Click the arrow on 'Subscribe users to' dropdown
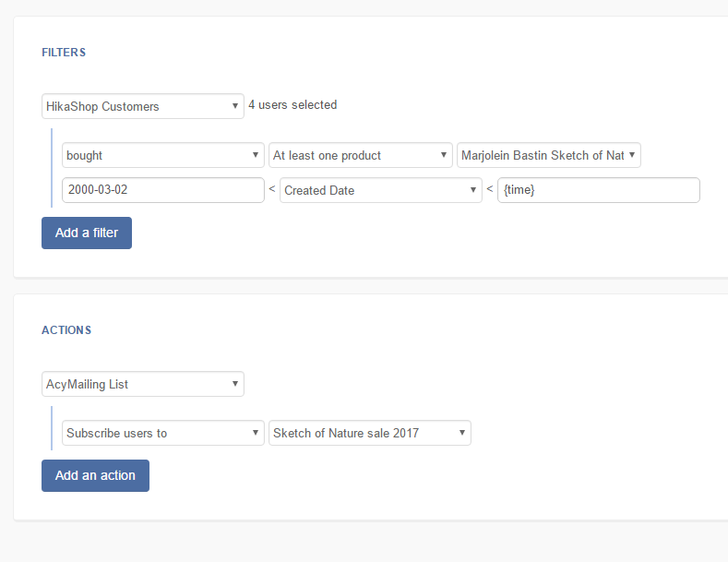This screenshot has width=728, height=562. 256,433
